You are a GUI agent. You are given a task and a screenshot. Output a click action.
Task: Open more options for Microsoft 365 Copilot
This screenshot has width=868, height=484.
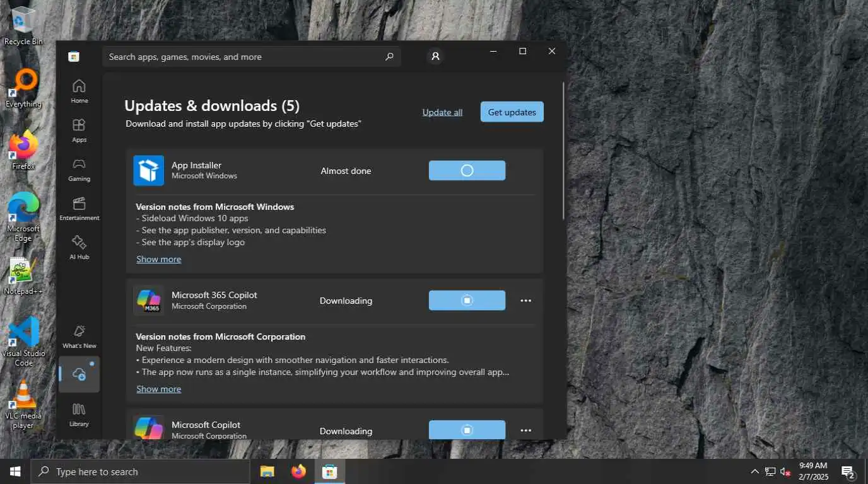pyautogui.click(x=525, y=301)
